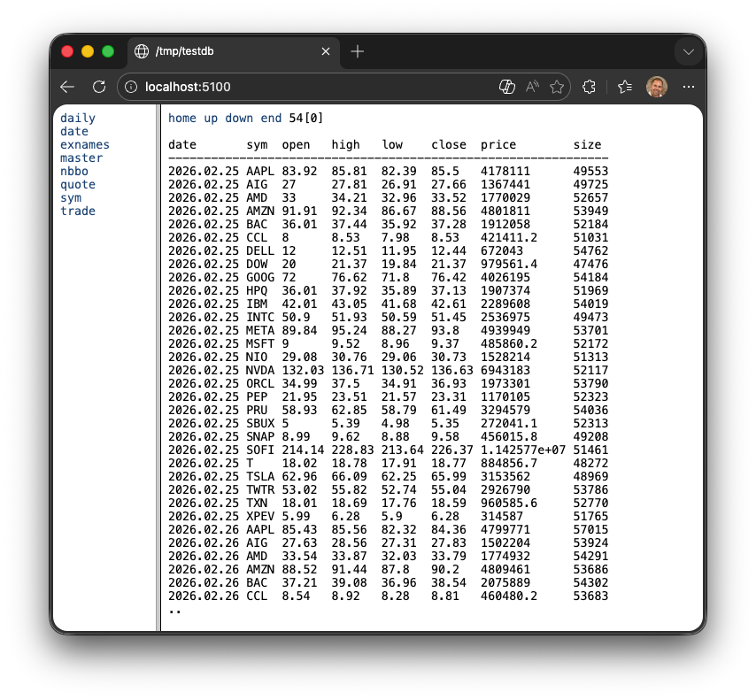
Task: Browse the nbbo table
Action: pos(74,171)
